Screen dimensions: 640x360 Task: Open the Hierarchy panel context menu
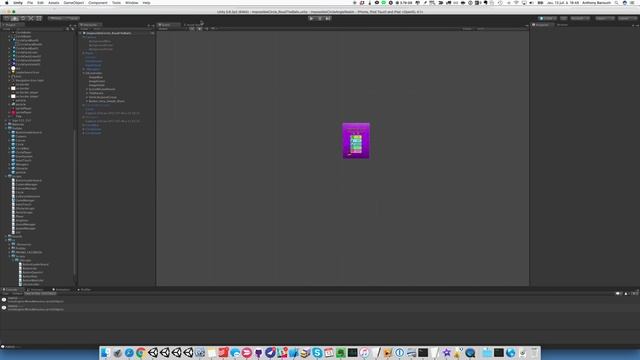pos(153,25)
